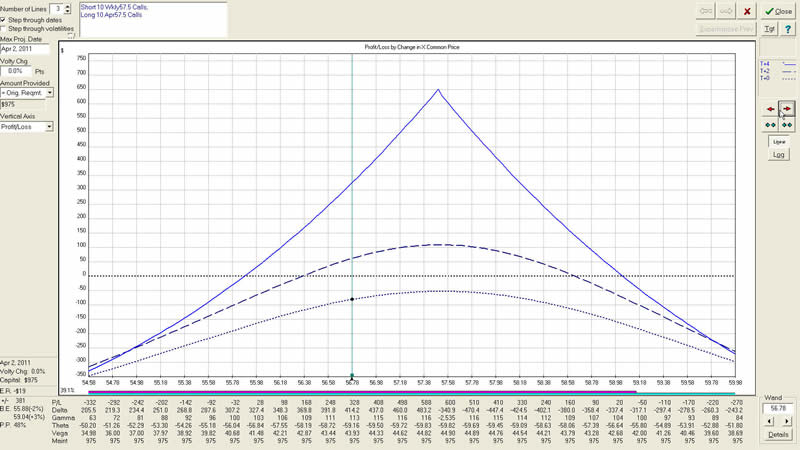800x450 pixels.
Task: Expand the Vertical Axis Profit/Loss dropdown
Action: 49,127
